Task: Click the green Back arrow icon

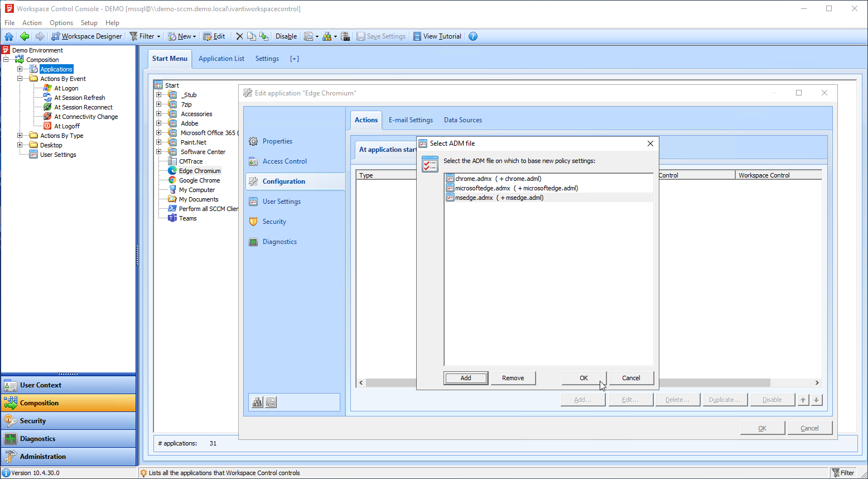Action: click(x=24, y=36)
